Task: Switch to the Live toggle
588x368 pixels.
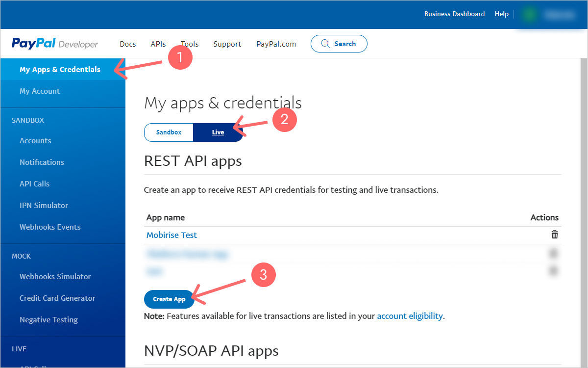Action: (x=218, y=132)
